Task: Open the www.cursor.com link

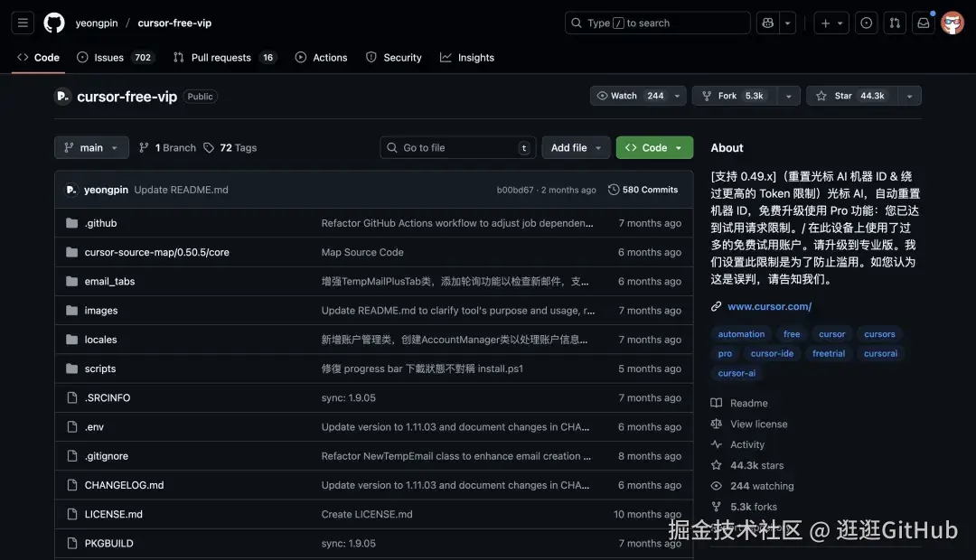Action: [769, 305]
